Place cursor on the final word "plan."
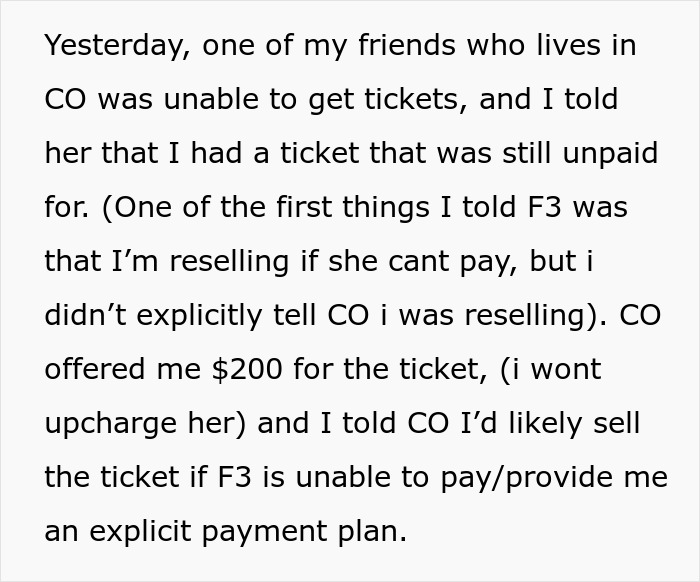 pyautogui.click(x=376, y=532)
